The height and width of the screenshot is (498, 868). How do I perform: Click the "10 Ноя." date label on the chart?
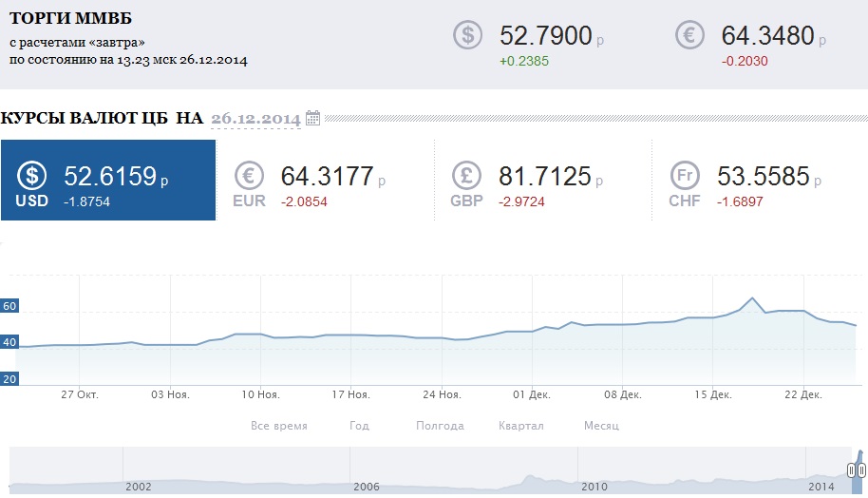tap(261, 395)
